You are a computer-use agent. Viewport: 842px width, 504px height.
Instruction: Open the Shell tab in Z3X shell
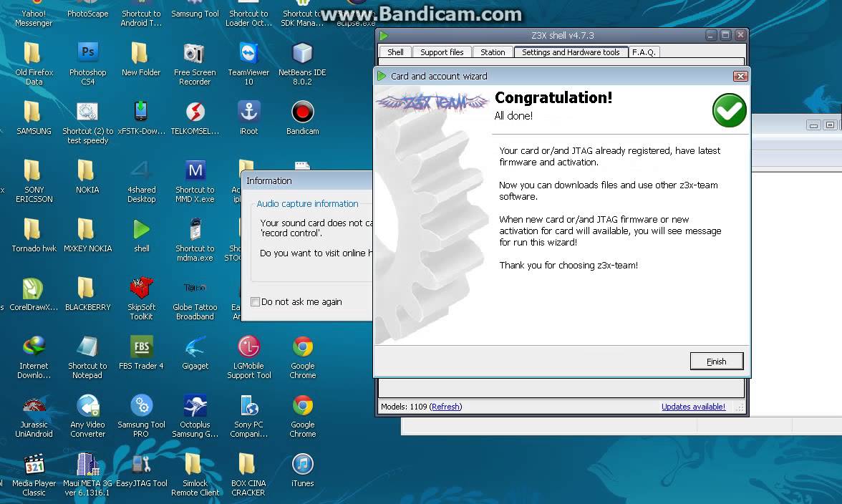coord(395,52)
